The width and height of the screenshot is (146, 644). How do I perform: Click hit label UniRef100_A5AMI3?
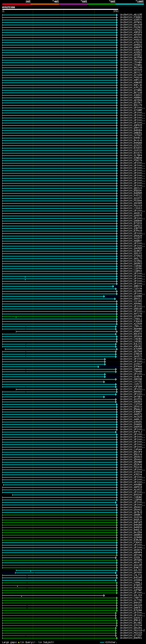point(131,331)
